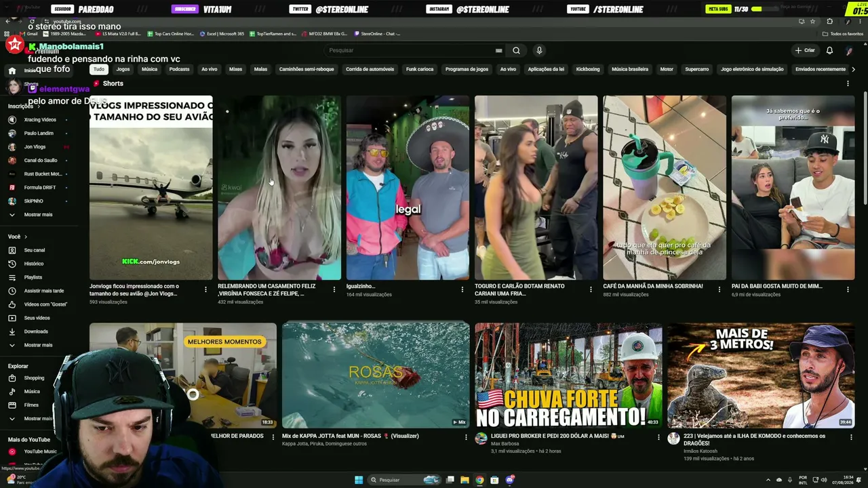
Task: Select the Música filter chip
Action: 149,69
